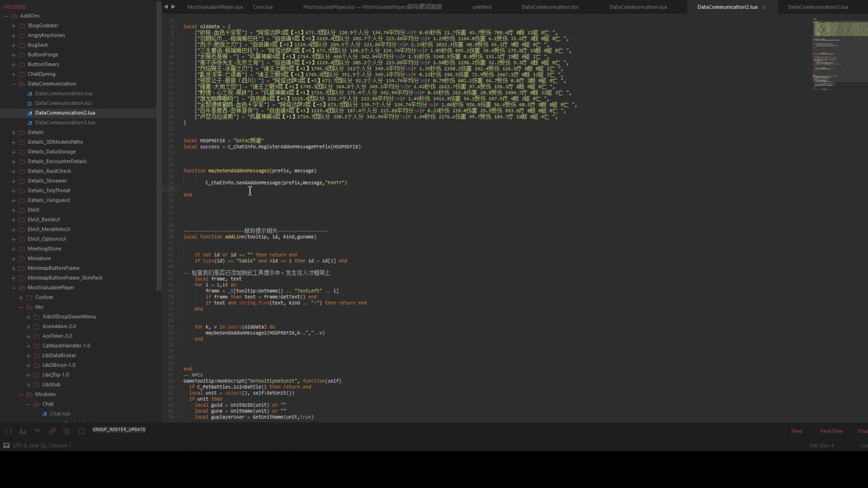This screenshot has width=868, height=488.
Task: Click the Find Prev button
Action: (x=831, y=431)
